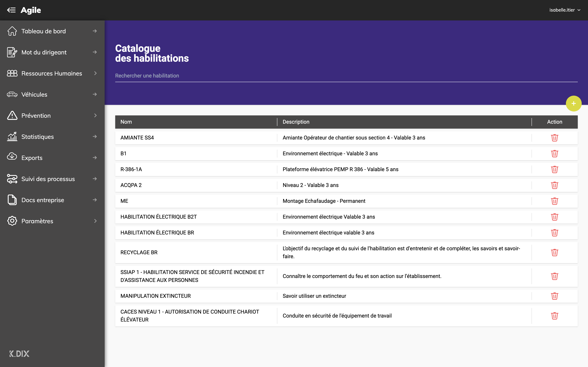Viewport: 588px width, 367px height.
Task: Click the Prévention warning triangle icon
Action: click(12, 116)
